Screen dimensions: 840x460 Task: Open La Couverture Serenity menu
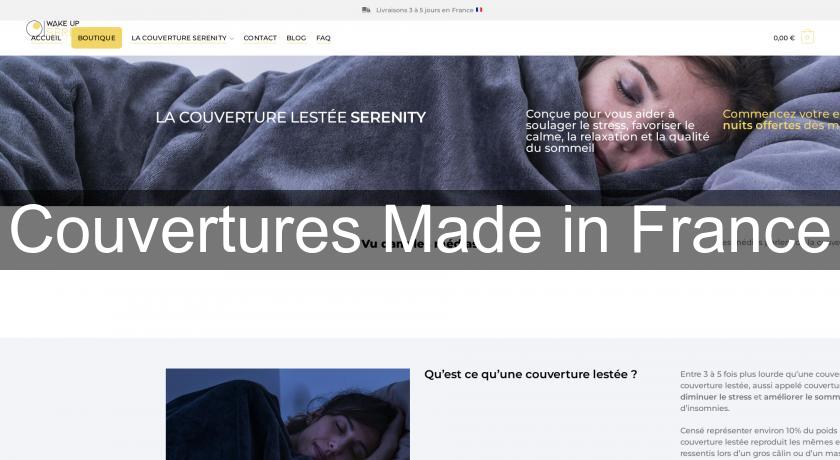179,38
